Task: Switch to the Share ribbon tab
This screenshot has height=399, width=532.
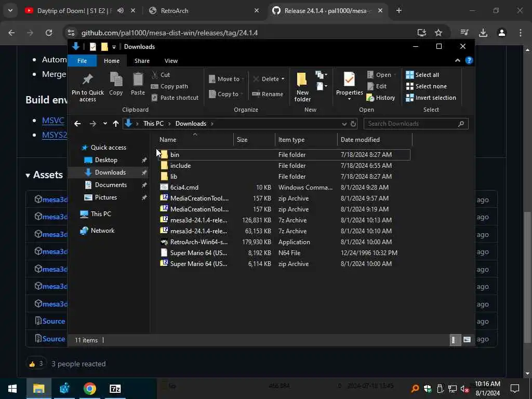Action: pyautogui.click(x=142, y=61)
